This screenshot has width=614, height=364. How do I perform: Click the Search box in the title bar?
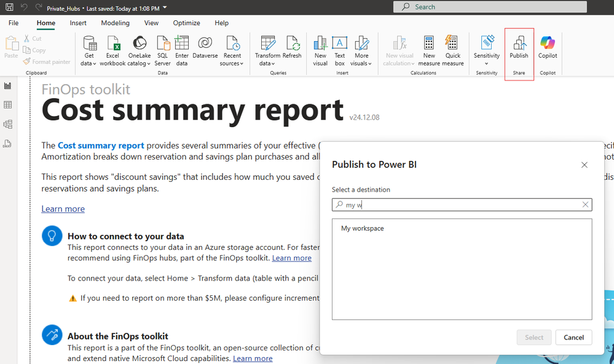pyautogui.click(x=490, y=7)
